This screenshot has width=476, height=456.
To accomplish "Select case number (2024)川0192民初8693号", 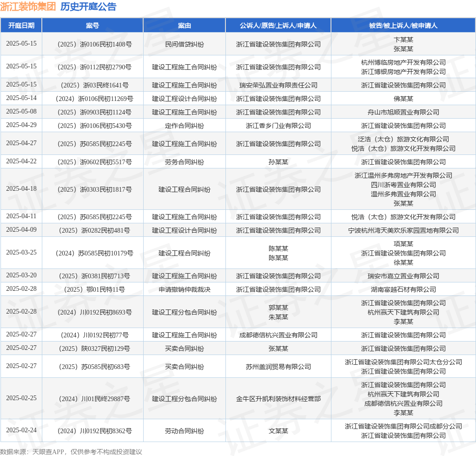I will pos(95,312).
